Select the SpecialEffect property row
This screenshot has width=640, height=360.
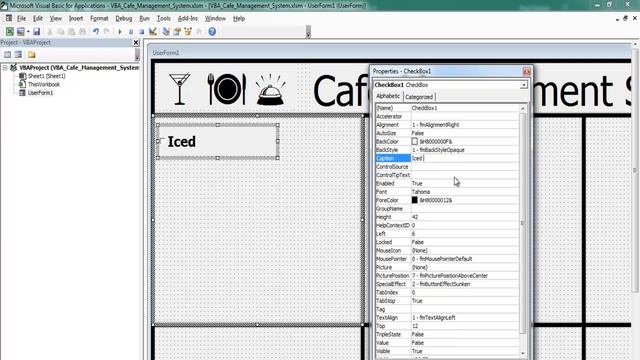click(447, 284)
